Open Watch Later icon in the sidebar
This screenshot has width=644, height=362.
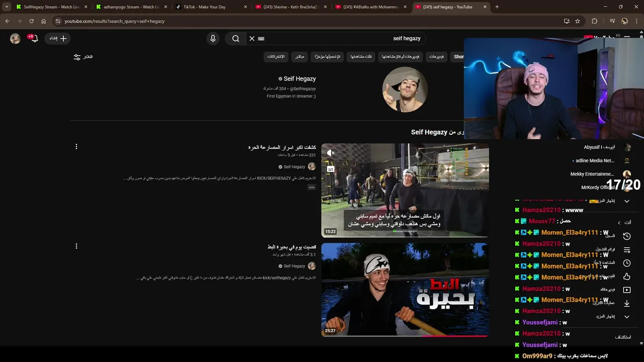627,263
